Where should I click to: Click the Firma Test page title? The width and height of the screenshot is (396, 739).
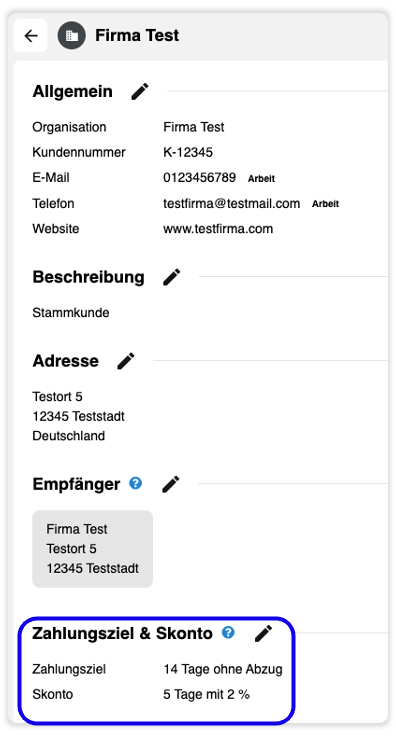pos(137,36)
